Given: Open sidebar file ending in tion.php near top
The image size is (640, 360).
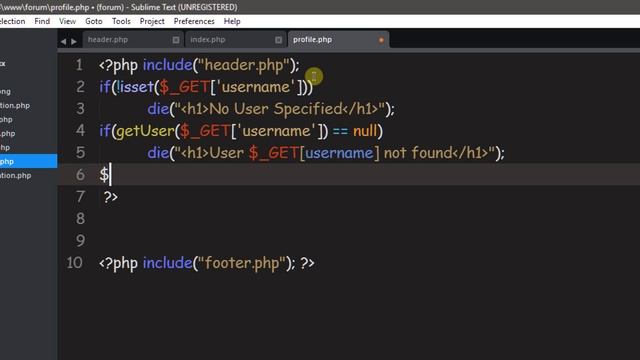Looking at the screenshot, I should 15,105.
